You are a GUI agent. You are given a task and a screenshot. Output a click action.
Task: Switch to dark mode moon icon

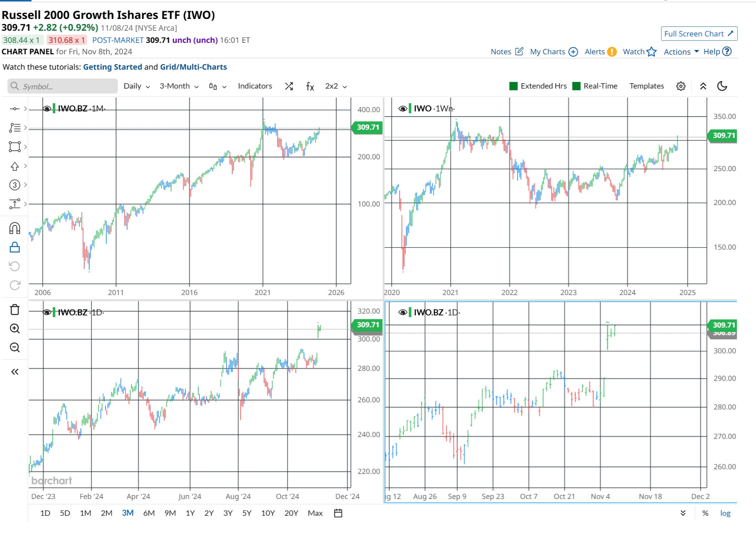722,86
